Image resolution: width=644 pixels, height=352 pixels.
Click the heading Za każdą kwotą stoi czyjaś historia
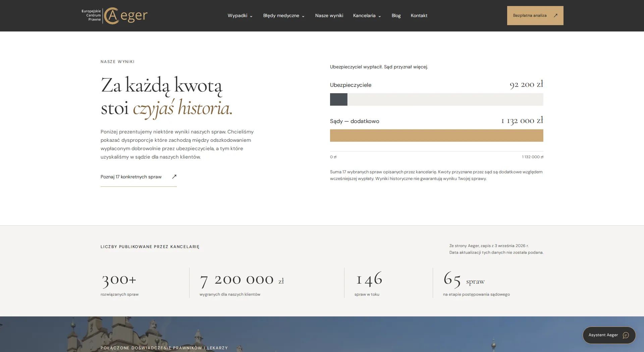tap(167, 97)
